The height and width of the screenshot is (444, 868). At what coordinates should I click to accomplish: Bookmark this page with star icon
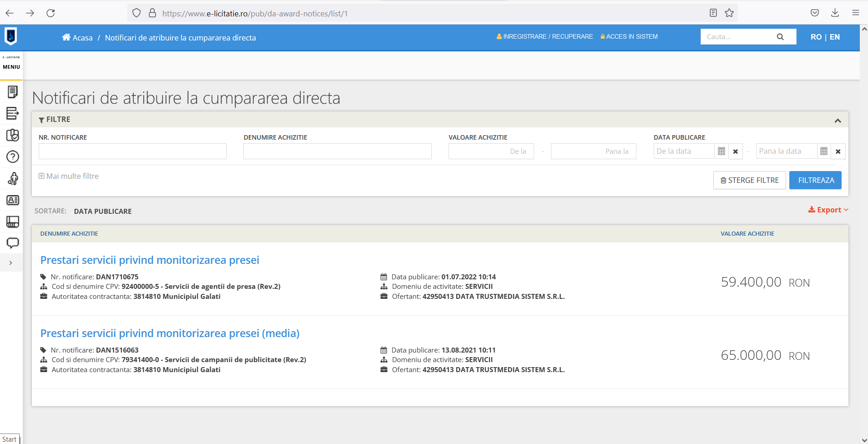click(x=729, y=13)
